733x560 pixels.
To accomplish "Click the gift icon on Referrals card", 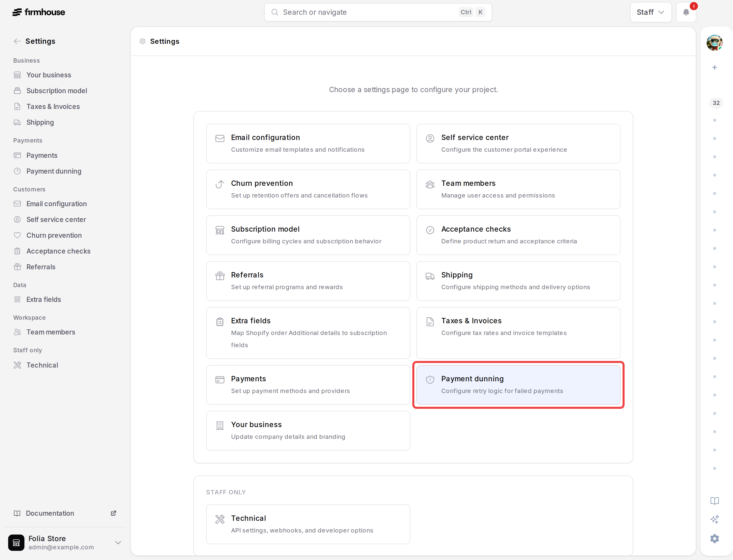I will 220,276.
